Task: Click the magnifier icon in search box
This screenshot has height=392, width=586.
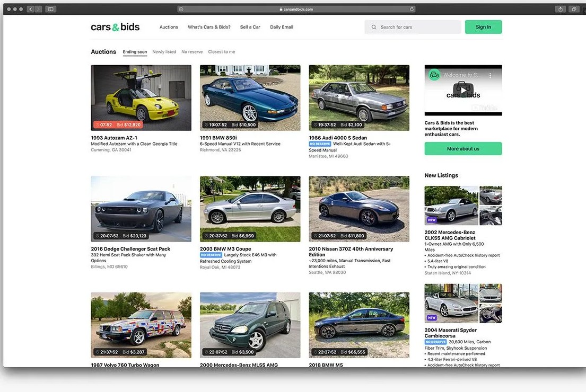Action: 373,27
